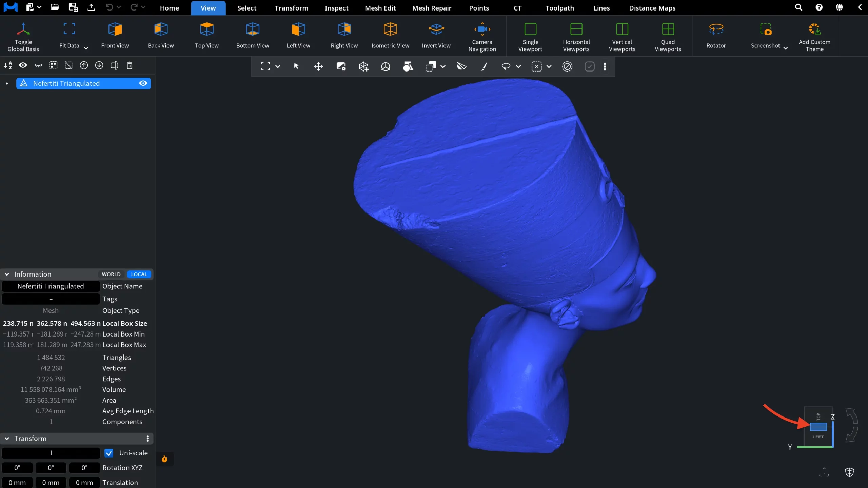Viewport: 868px width, 488px height.
Task: Click the brush tool in viewport toolbar
Action: [484, 66]
